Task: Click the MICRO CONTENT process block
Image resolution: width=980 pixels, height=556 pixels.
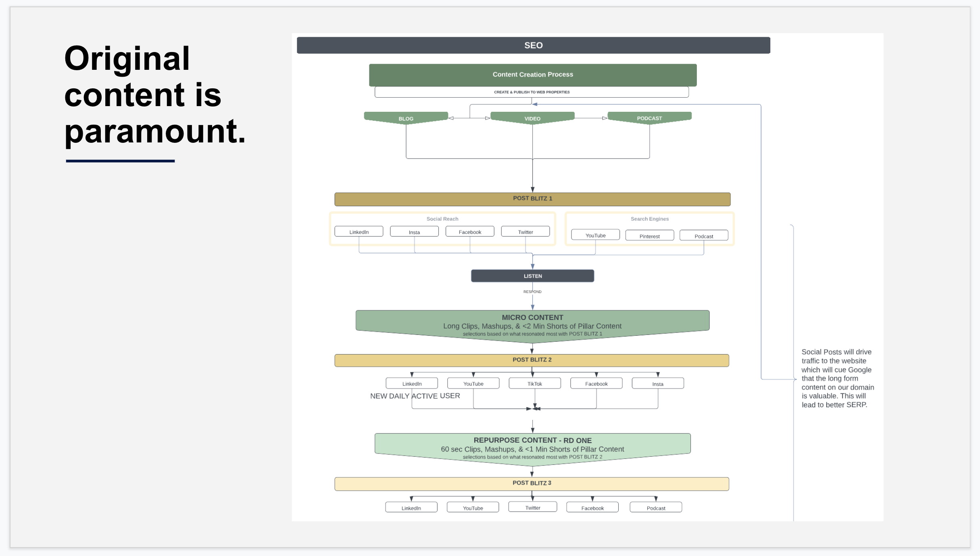Action: [x=532, y=323]
